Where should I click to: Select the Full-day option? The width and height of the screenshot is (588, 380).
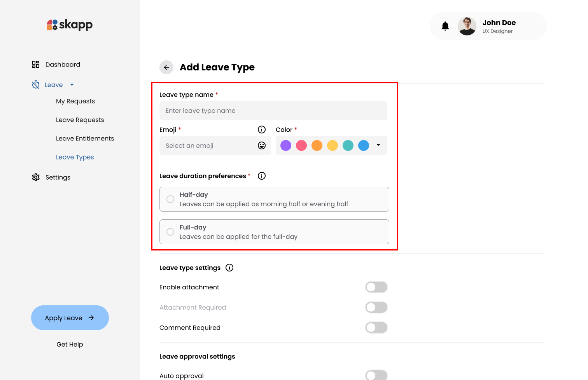tap(170, 231)
